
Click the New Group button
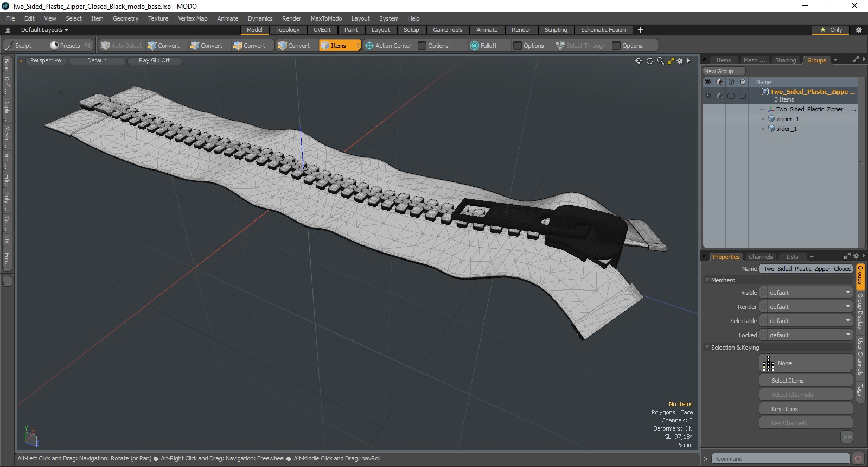(x=724, y=71)
